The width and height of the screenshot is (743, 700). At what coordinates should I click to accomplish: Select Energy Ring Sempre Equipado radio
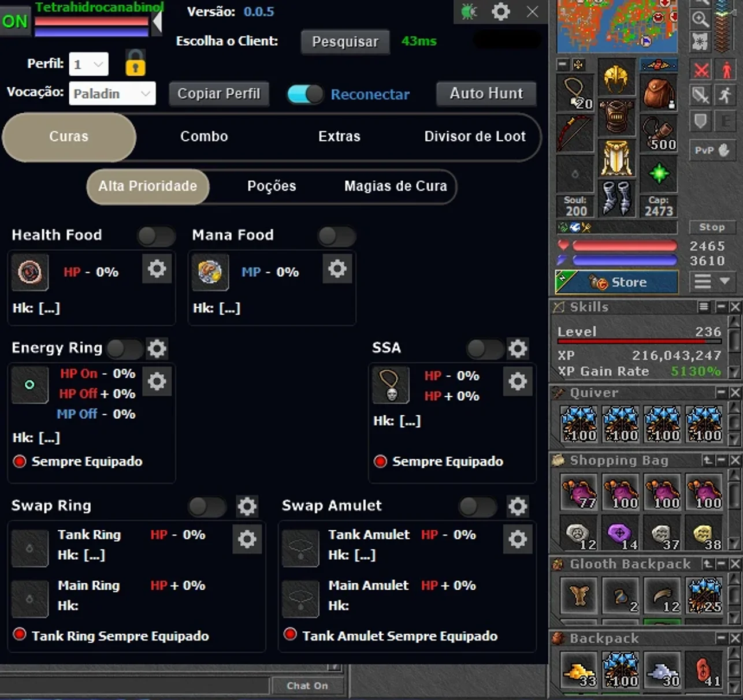pos(20,461)
